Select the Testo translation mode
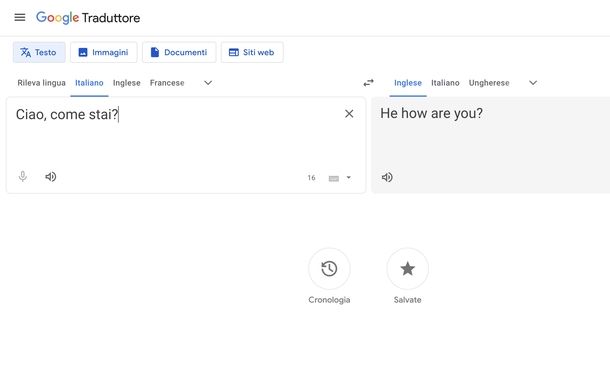The width and height of the screenshot is (610, 389). pos(39,52)
